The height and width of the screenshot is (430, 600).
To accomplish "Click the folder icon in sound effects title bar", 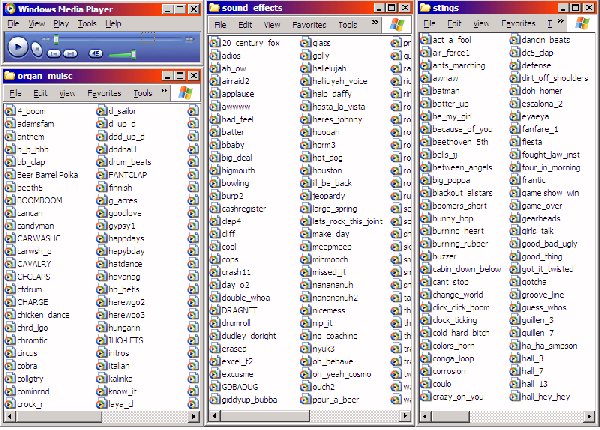I will [214, 8].
